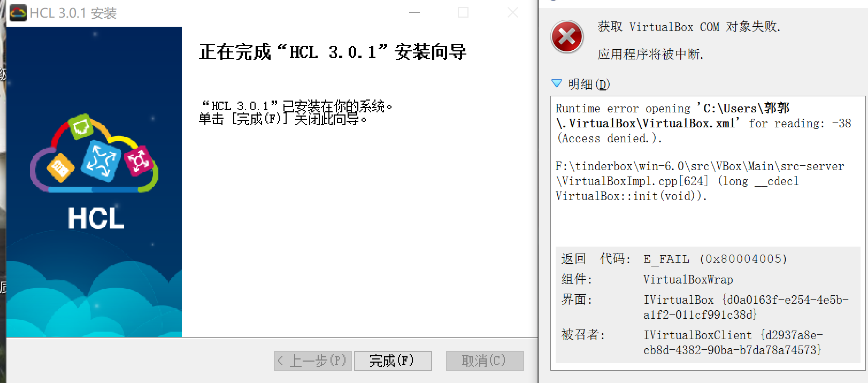Click the 获取 VirtualBox COM 对象失败 message
The width and height of the screenshot is (868, 383).
(689, 27)
